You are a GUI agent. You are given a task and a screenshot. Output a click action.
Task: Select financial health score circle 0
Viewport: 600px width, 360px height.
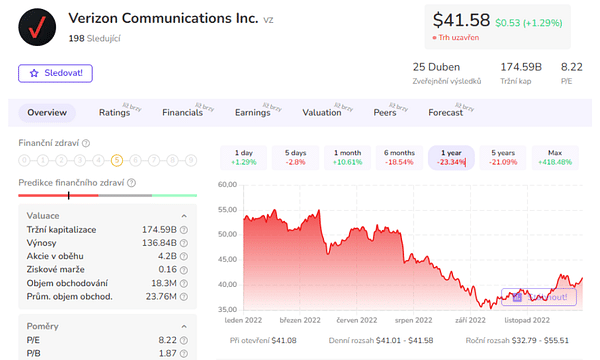coord(24,160)
